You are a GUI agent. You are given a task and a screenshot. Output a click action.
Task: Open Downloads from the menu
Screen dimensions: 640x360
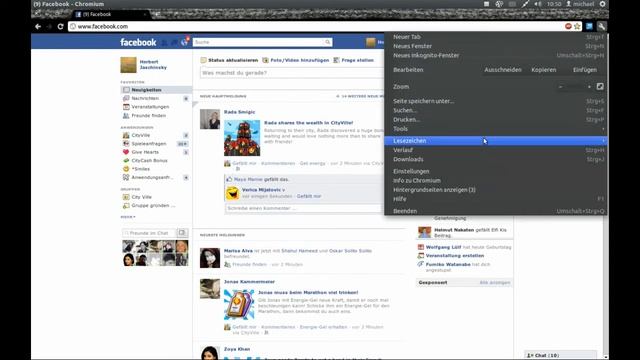496,159
